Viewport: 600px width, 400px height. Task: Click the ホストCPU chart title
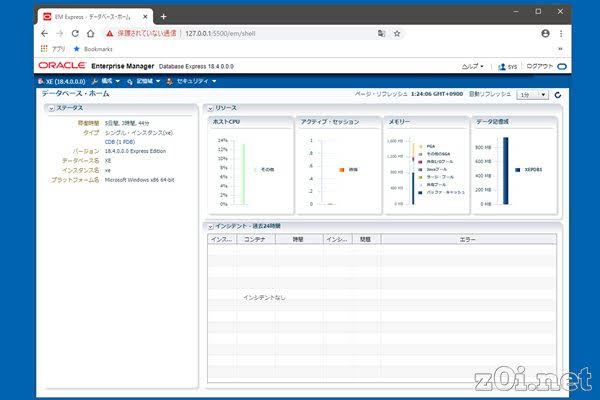click(x=226, y=122)
